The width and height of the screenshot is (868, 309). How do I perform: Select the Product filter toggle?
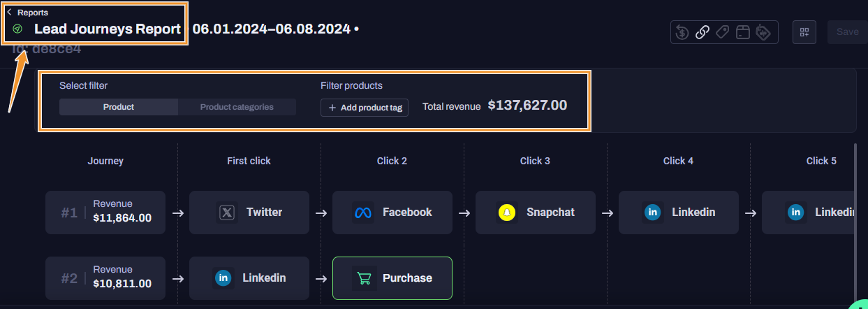click(119, 107)
